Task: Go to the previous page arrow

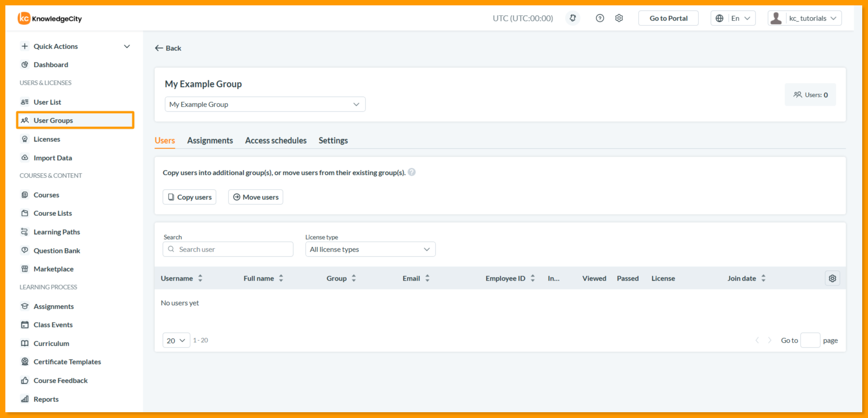Action: (757, 340)
